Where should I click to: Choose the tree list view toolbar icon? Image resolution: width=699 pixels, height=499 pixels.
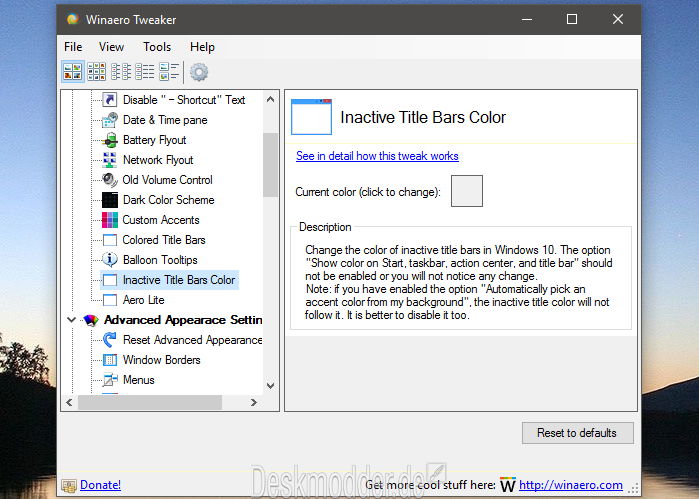tap(121, 72)
